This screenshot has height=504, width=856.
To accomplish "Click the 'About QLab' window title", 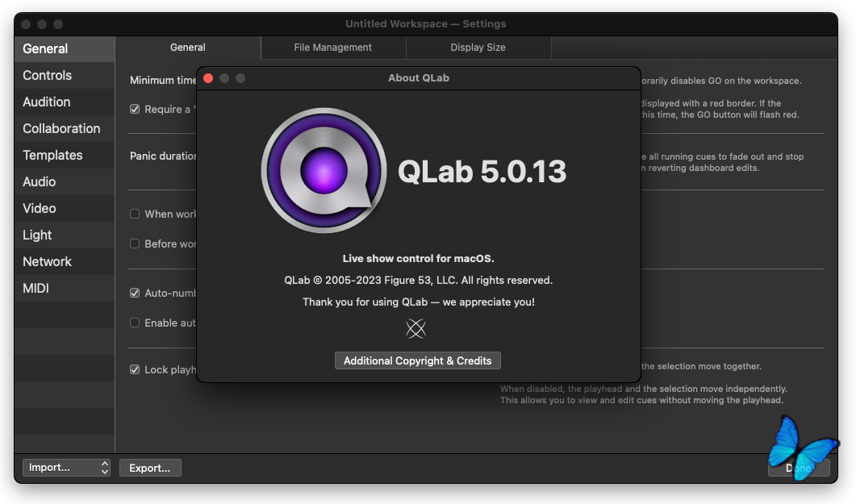I will pos(419,78).
